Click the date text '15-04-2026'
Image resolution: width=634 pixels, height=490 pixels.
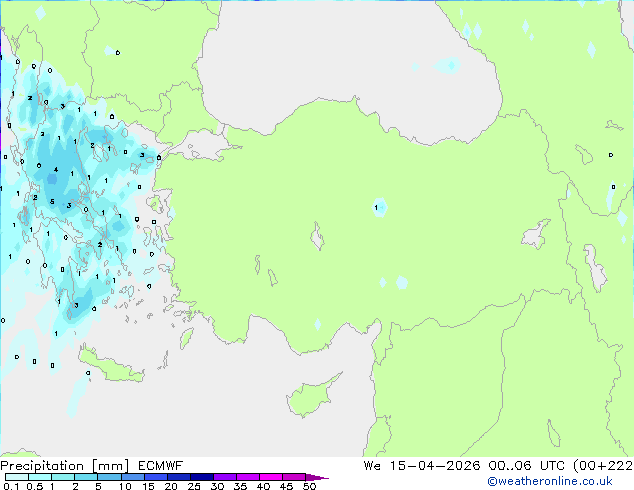coord(435,466)
